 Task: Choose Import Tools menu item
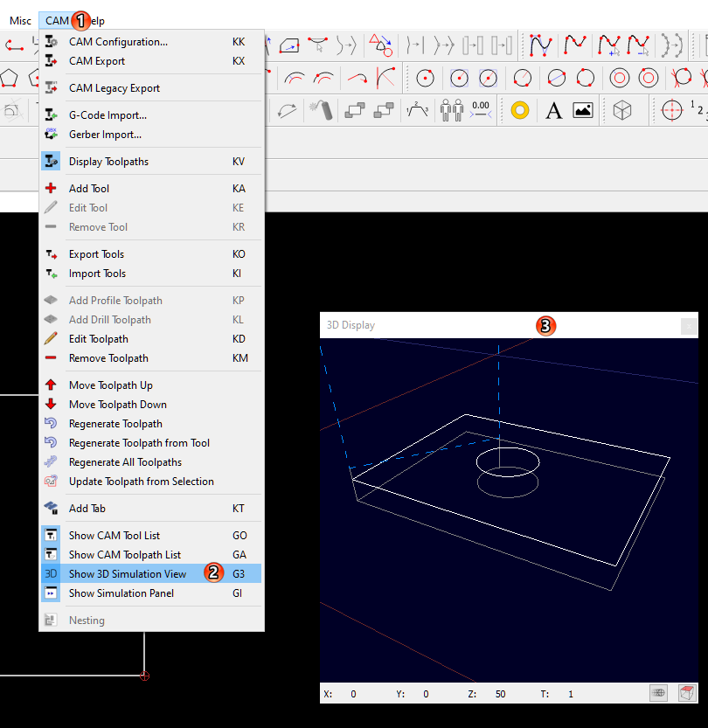click(151, 274)
